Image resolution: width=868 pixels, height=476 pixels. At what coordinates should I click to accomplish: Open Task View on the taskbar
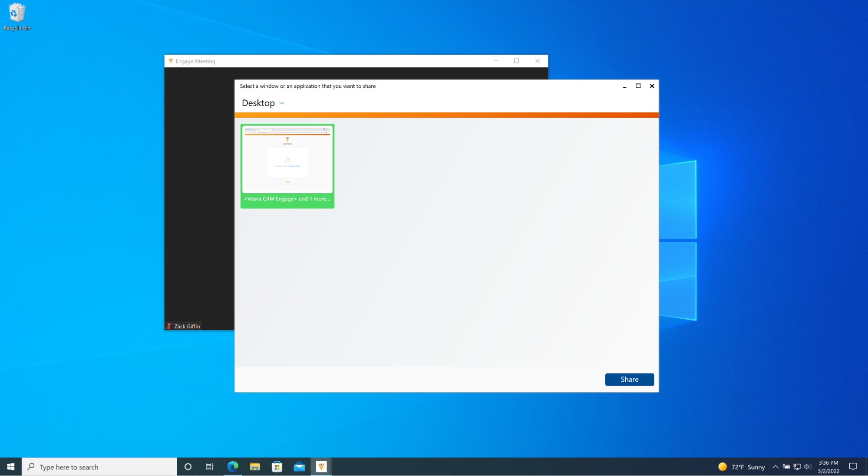pos(210,467)
